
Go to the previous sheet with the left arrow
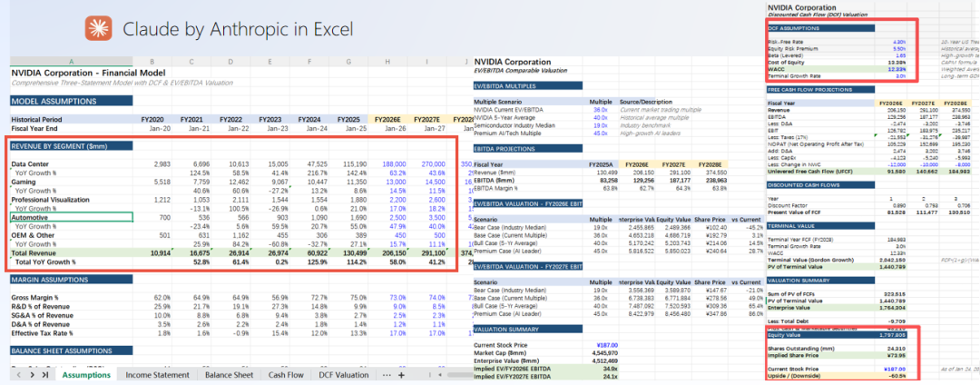pos(19,375)
